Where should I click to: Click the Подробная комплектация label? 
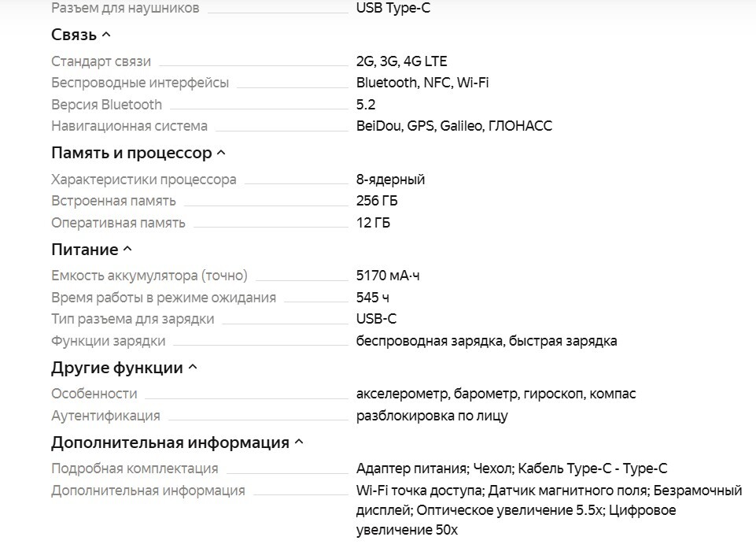click(x=135, y=468)
